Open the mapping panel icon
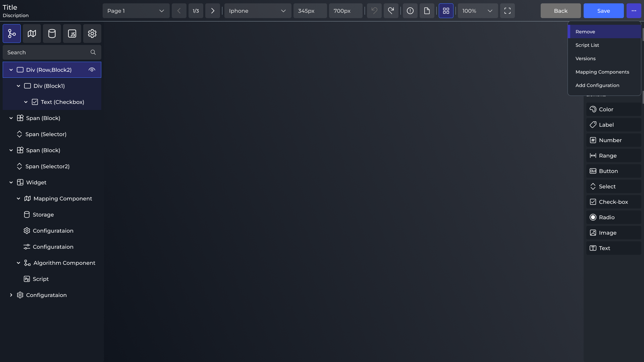 [x=32, y=34]
